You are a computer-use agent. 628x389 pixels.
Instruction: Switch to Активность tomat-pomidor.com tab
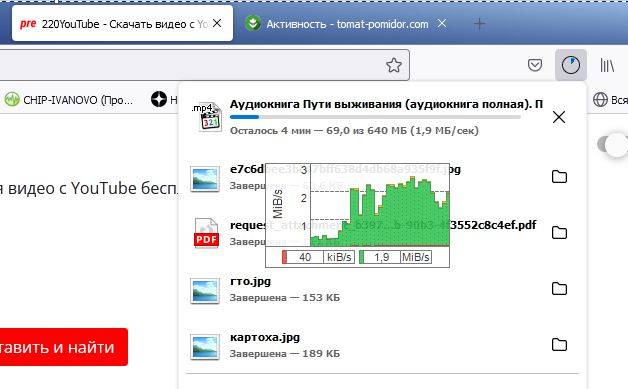tap(344, 24)
